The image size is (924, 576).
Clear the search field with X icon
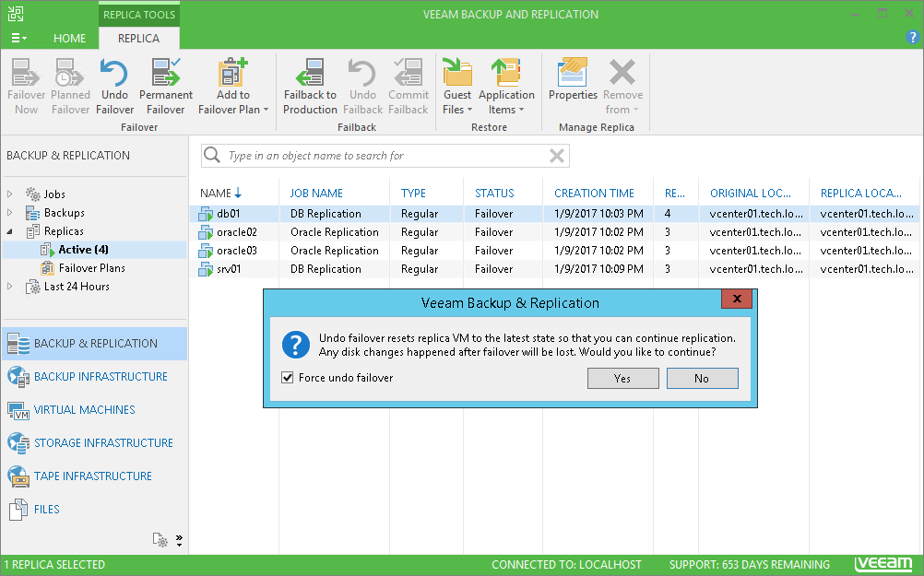click(557, 156)
